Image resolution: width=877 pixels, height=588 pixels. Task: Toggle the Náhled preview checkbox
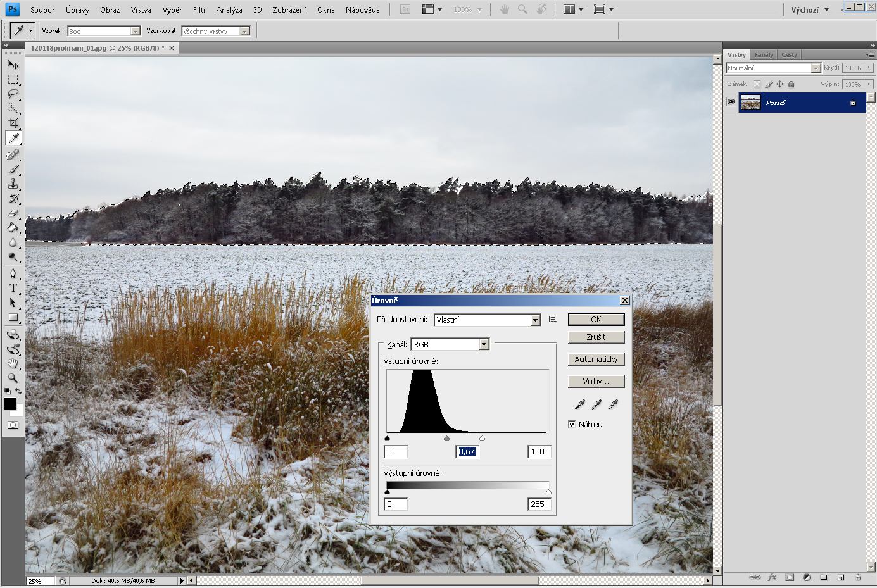click(572, 424)
